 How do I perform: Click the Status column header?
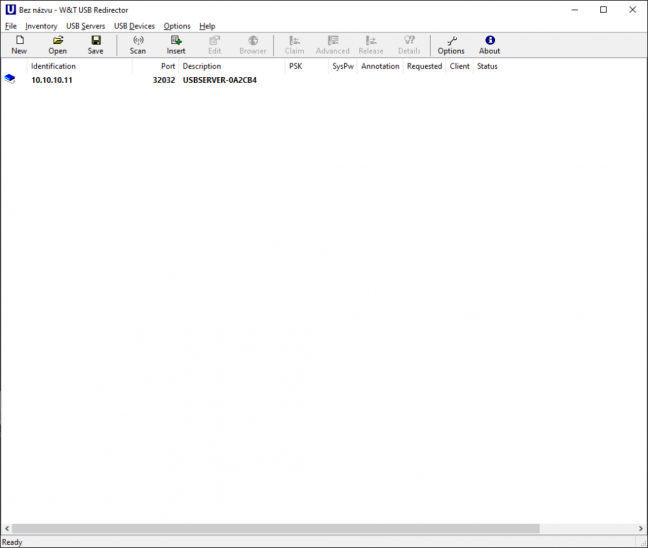point(487,66)
